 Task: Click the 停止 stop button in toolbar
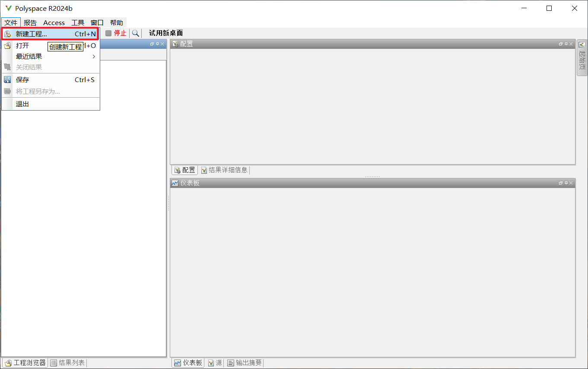(116, 33)
